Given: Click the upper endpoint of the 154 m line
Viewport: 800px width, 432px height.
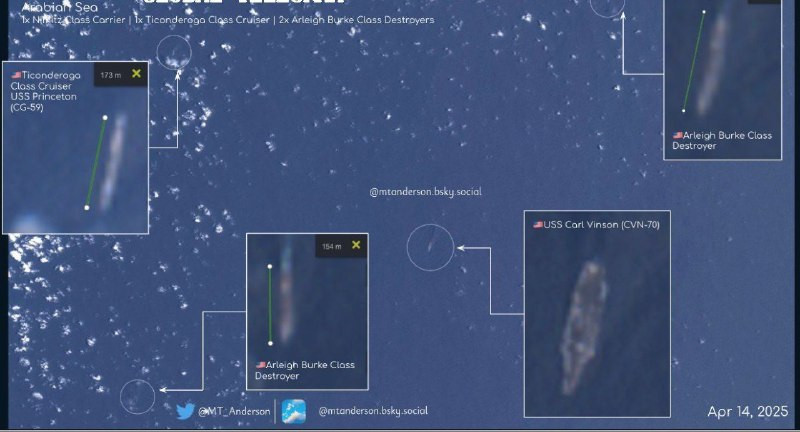Looking at the screenshot, I should 270,266.
